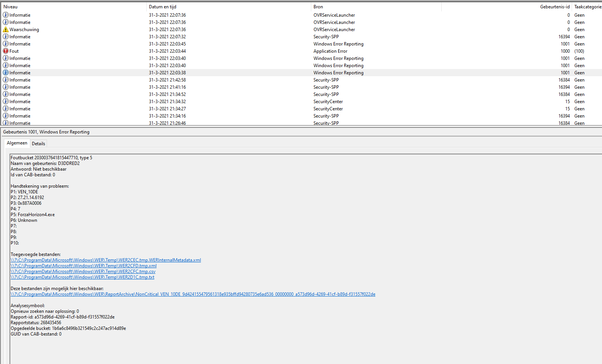Sort by the Taakcategorie column header

[587, 7]
